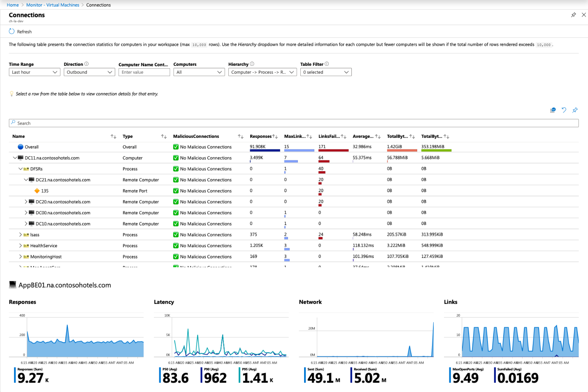Click the Computer Name Contains input field

click(144, 72)
